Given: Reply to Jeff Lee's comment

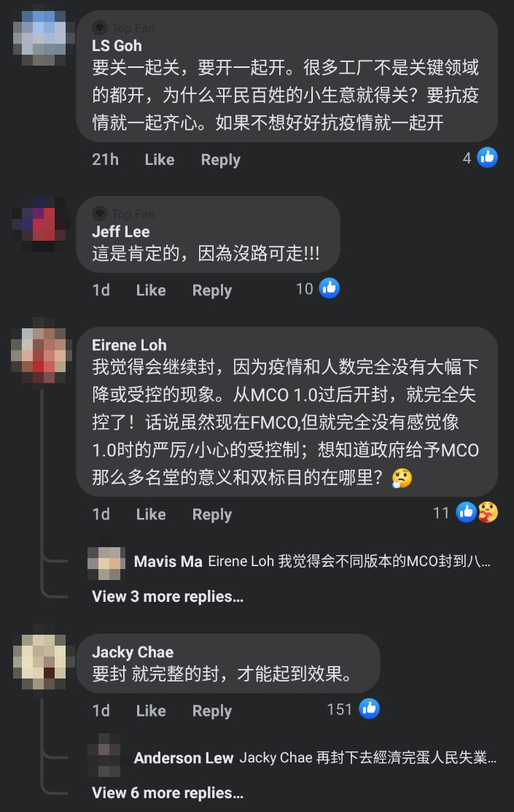Looking at the screenshot, I should click(x=211, y=290).
